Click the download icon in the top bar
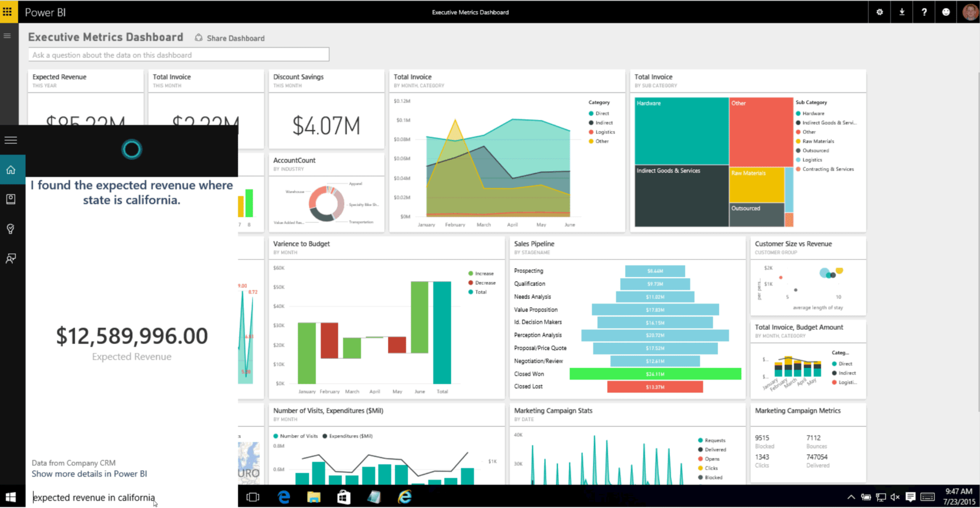The image size is (980, 508). (x=901, y=12)
